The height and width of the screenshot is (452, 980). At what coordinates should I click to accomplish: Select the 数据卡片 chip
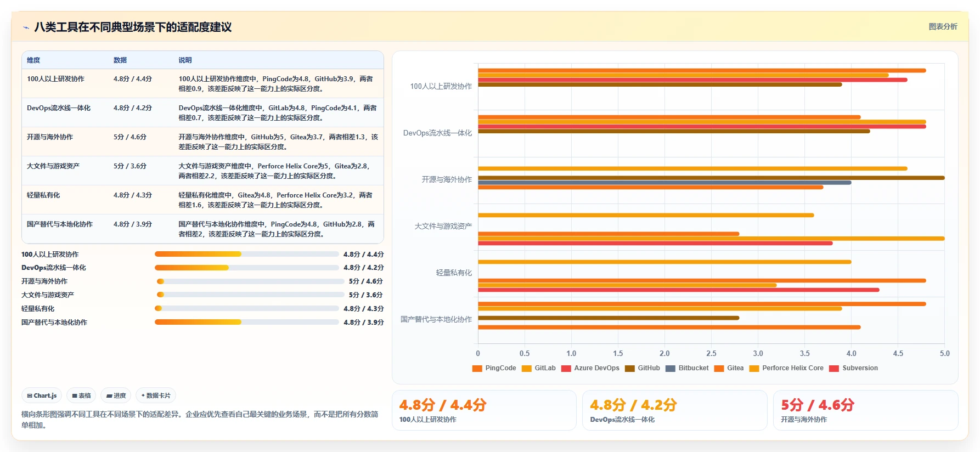156,395
